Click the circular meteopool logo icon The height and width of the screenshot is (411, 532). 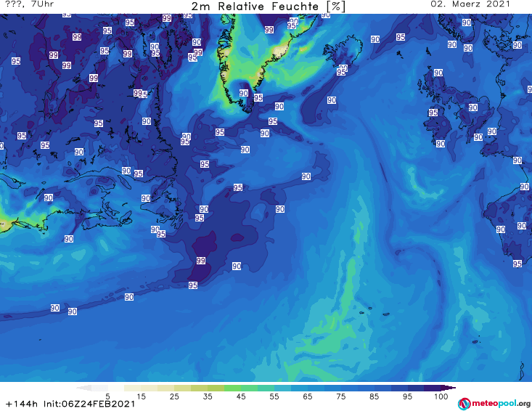click(x=464, y=404)
